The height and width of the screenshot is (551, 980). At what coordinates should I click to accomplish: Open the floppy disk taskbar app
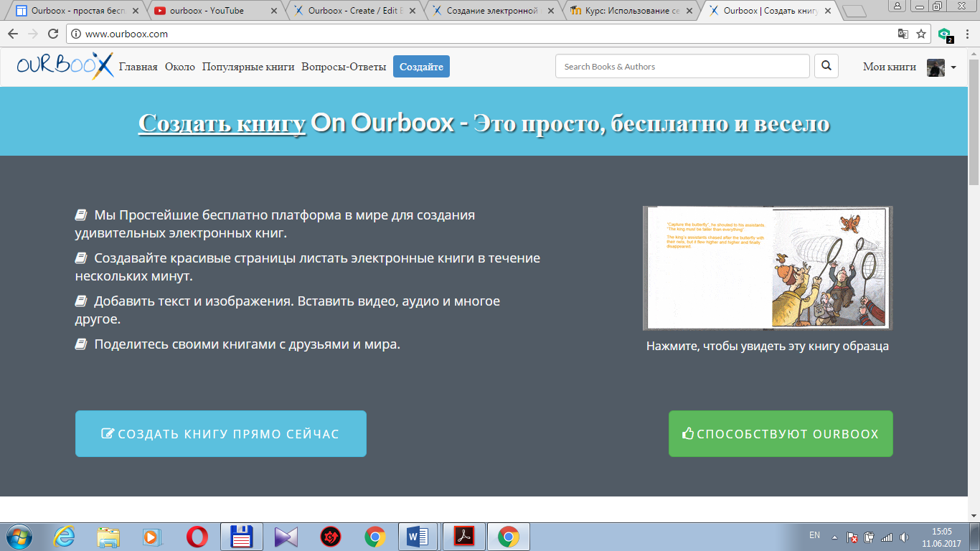tap(241, 537)
